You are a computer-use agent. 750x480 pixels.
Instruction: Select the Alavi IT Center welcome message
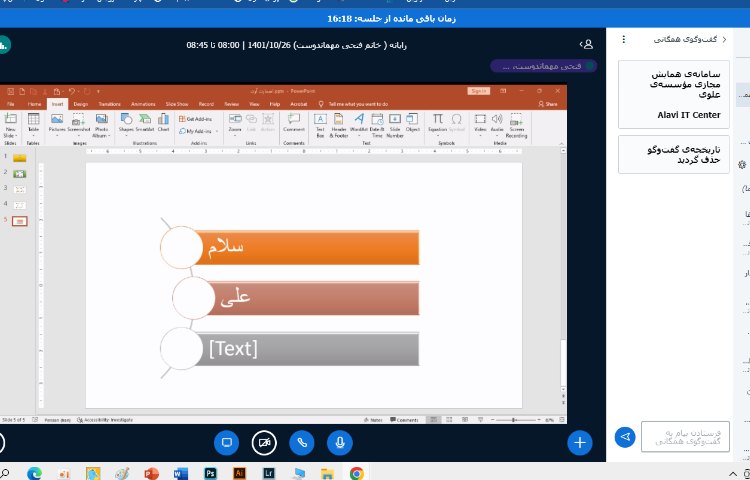pos(673,94)
